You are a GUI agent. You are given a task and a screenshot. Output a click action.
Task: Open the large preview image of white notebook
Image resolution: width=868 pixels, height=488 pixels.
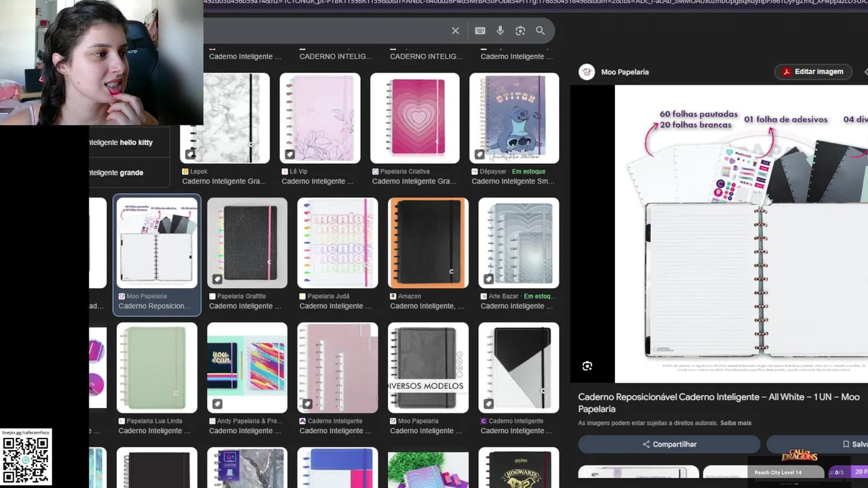pos(741,234)
